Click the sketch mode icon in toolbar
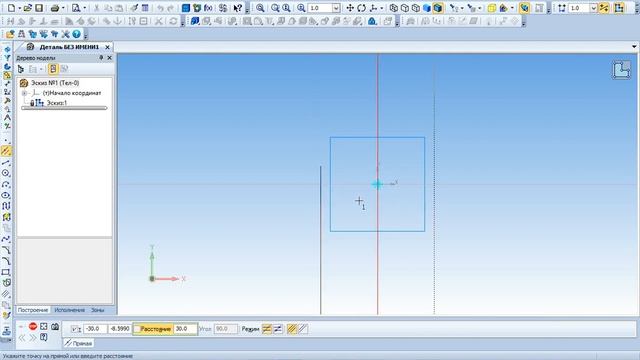This screenshot has width=640, height=360. (619, 8)
